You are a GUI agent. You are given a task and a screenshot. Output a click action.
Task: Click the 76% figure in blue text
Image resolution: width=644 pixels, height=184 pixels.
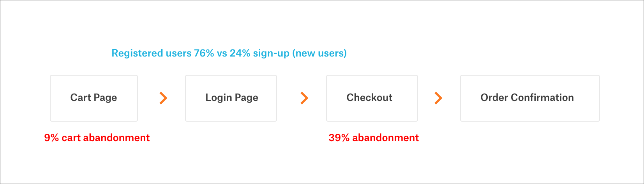(x=204, y=53)
